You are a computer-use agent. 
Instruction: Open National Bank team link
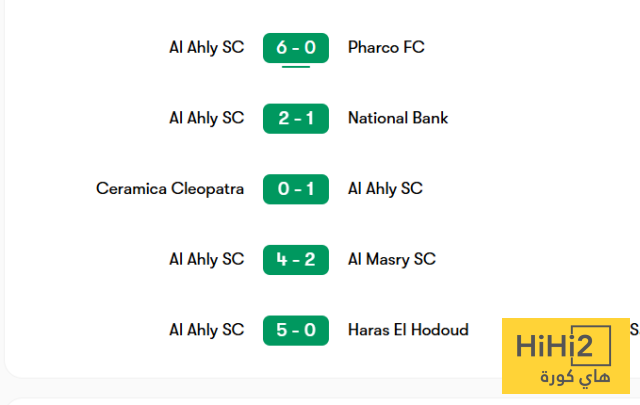click(398, 118)
